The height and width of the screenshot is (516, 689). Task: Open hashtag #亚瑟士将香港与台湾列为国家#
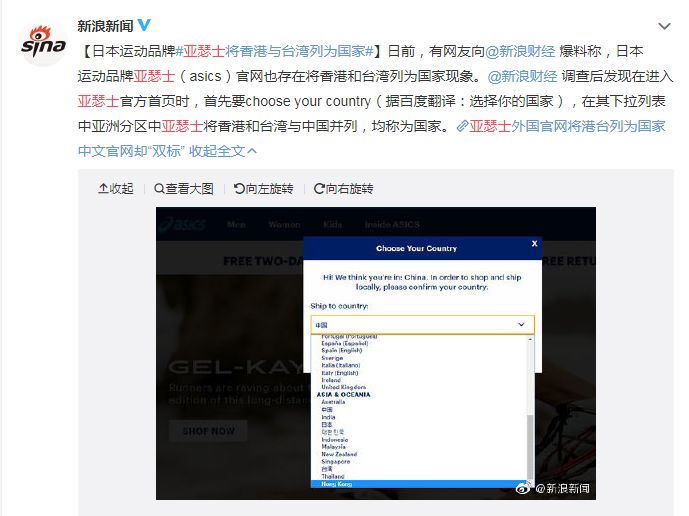274,51
